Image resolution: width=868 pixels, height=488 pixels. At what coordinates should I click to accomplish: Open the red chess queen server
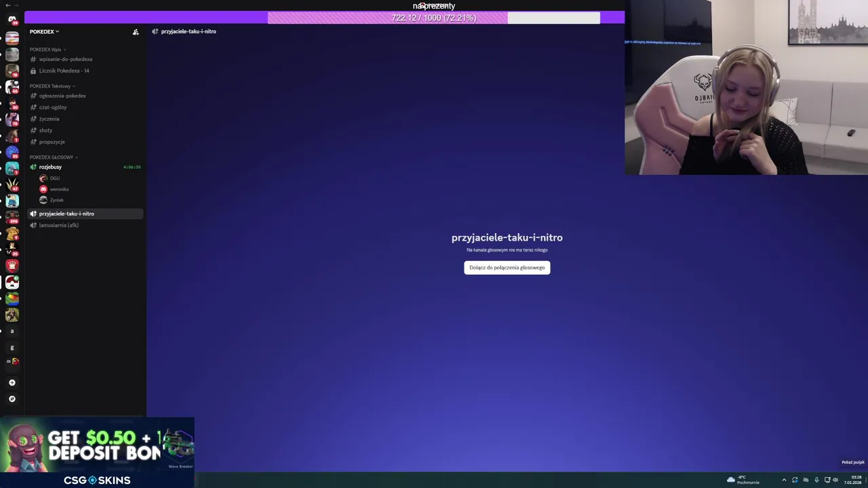tap(12, 266)
